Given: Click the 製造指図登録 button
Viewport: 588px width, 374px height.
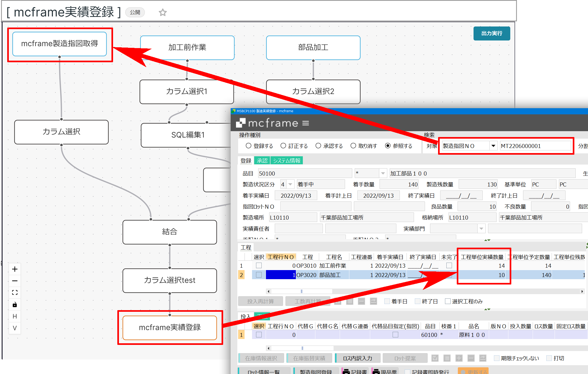Looking at the screenshot, I should tap(316, 371).
